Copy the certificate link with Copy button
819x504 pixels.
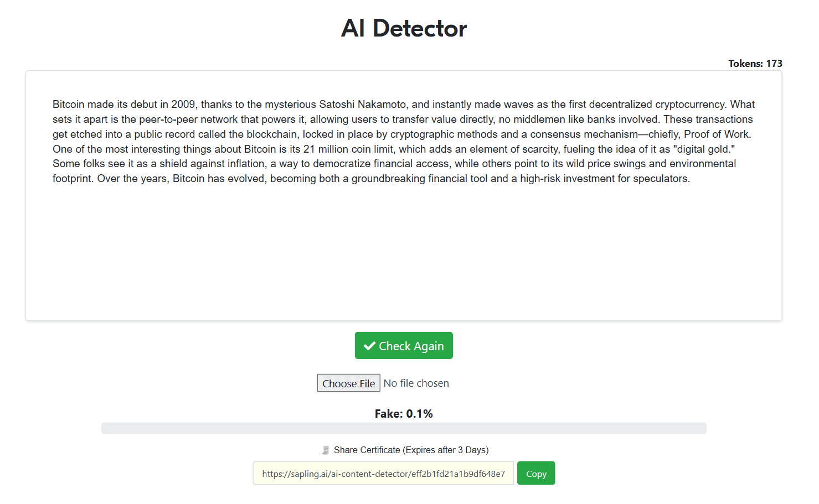coord(535,474)
